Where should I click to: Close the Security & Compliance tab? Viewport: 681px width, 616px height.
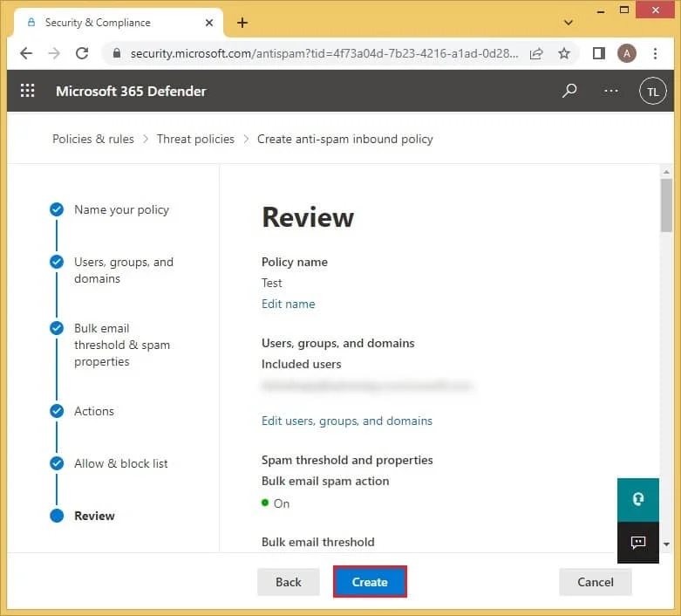209,23
